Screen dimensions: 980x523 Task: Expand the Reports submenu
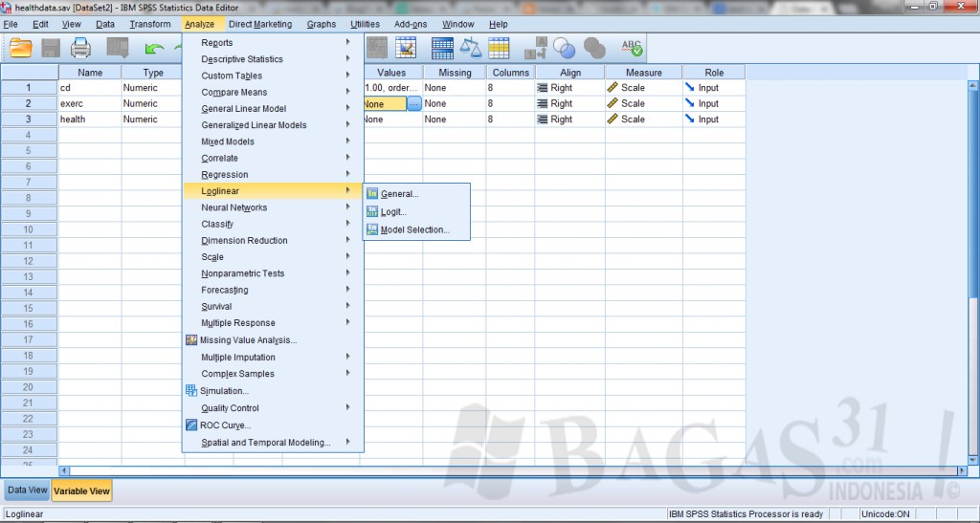[x=273, y=42]
